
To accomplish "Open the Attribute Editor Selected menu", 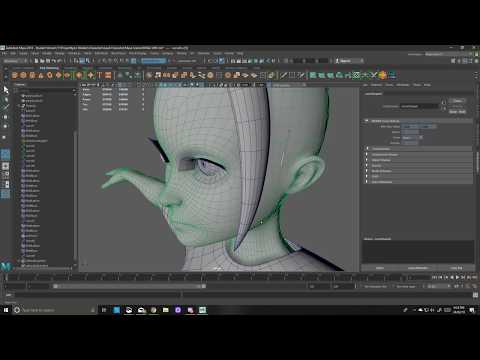I will click(x=376, y=85).
